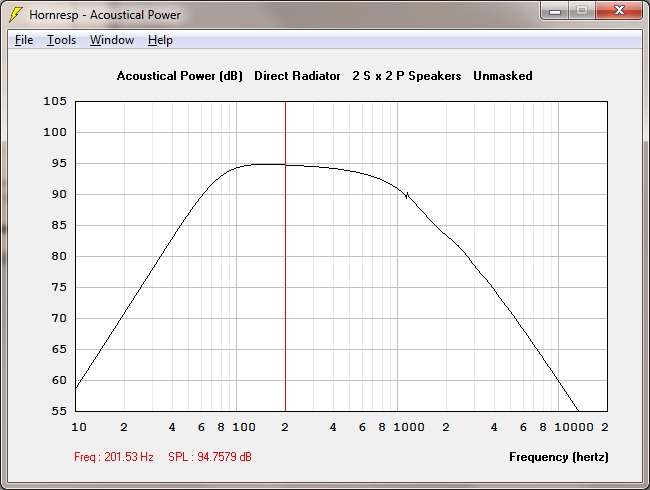650x490 pixels.
Task: Click the 95 dB axis label
Action: pos(59,163)
